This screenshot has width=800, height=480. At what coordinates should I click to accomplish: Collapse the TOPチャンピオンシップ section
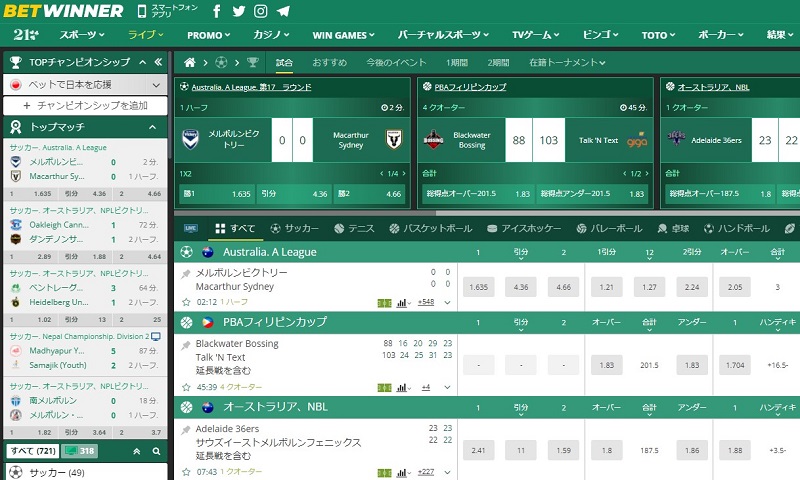(143, 62)
